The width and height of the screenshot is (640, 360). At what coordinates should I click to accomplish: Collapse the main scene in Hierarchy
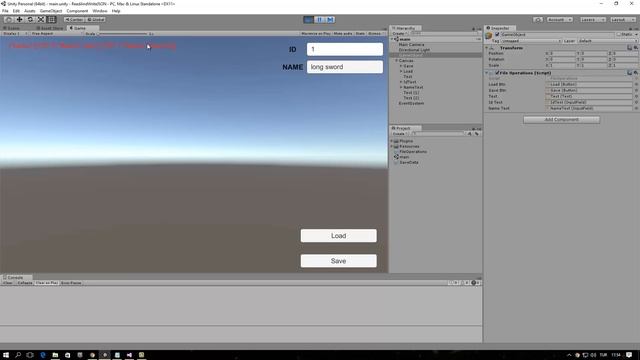393,39
